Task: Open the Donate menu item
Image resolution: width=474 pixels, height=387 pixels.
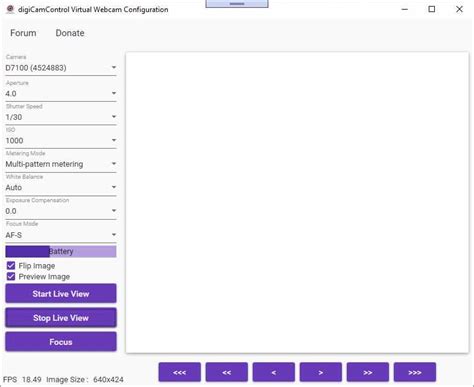Action: pos(70,33)
